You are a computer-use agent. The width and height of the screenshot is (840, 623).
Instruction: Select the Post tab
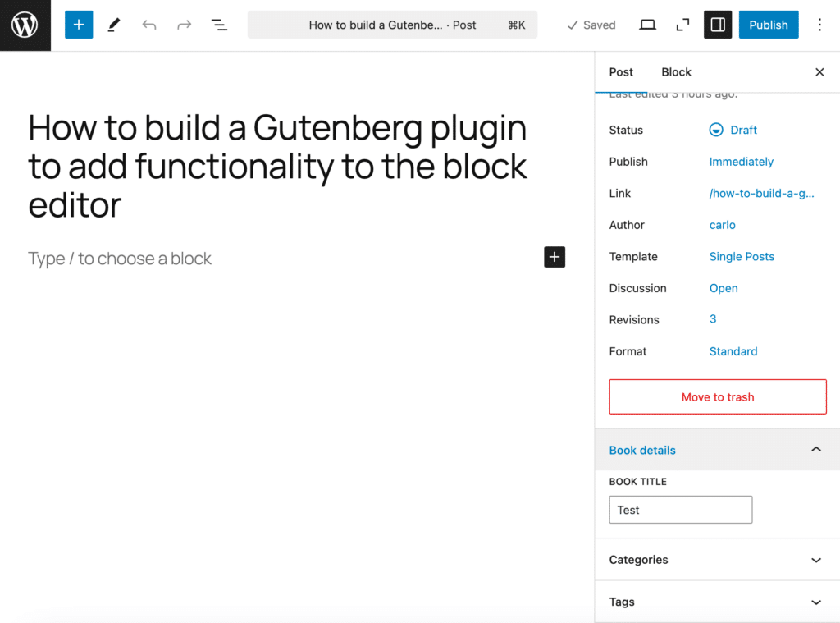[621, 72]
